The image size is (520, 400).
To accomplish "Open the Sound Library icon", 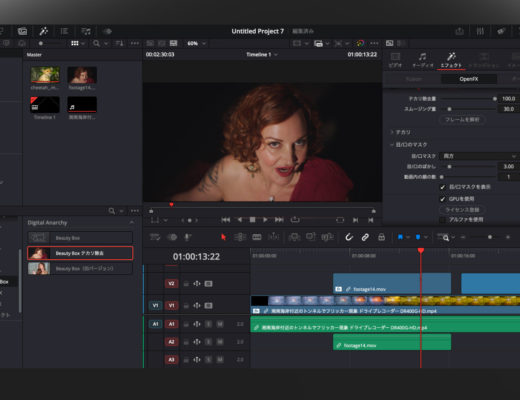I will click(86, 31).
